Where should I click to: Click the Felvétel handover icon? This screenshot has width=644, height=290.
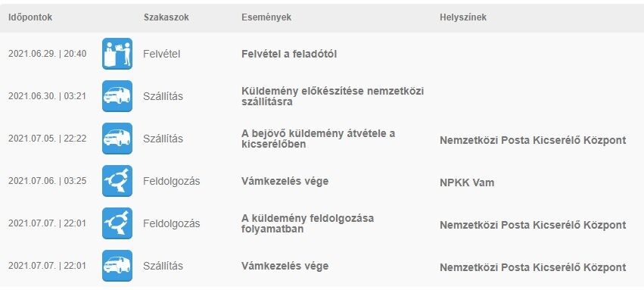pos(117,54)
